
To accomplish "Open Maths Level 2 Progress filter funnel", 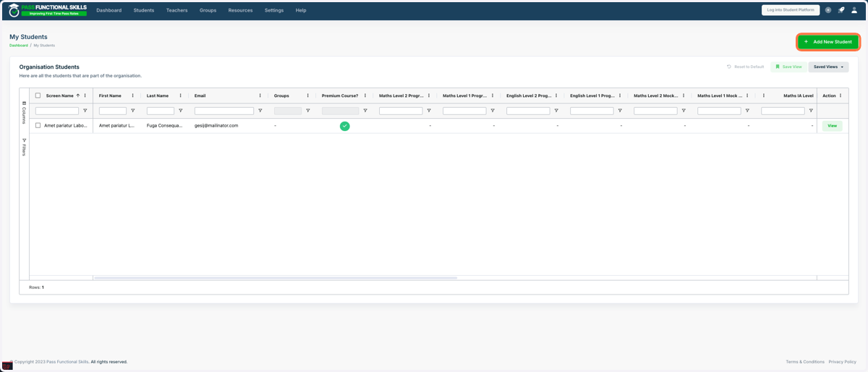I will tap(429, 111).
